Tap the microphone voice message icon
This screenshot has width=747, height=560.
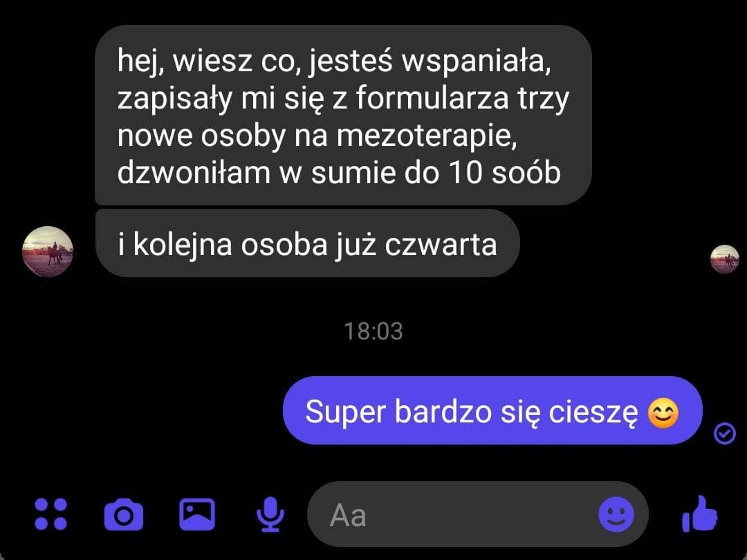pyautogui.click(x=270, y=514)
